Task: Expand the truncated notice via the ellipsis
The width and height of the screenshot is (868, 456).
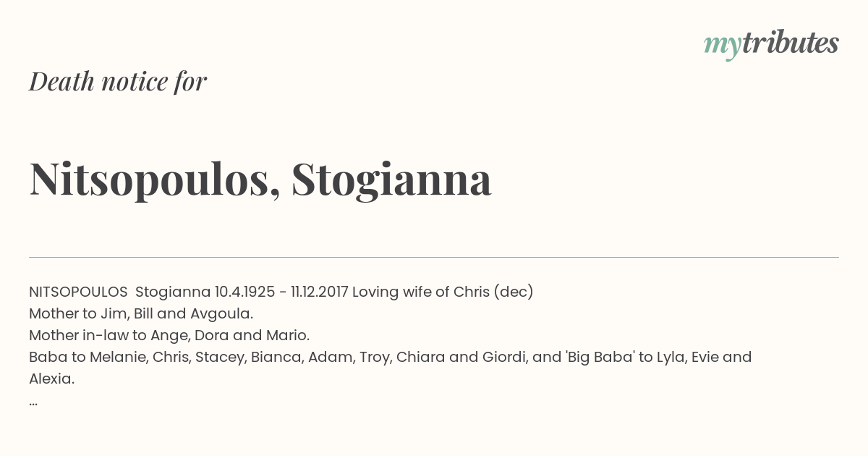Action: point(33,401)
